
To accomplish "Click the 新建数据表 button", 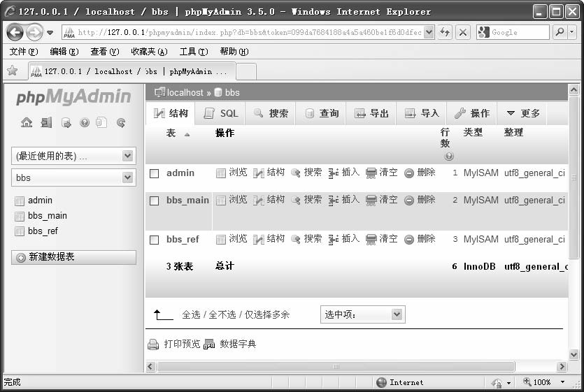I will pos(73,257).
